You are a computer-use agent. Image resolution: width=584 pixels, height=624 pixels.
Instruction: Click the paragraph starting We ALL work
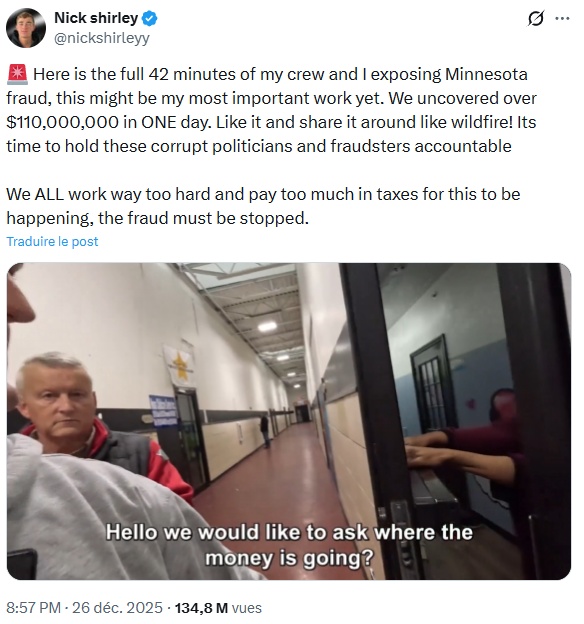point(263,206)
